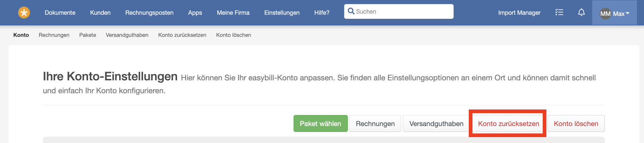Open the Meine Firma menu

coord(233,13)
